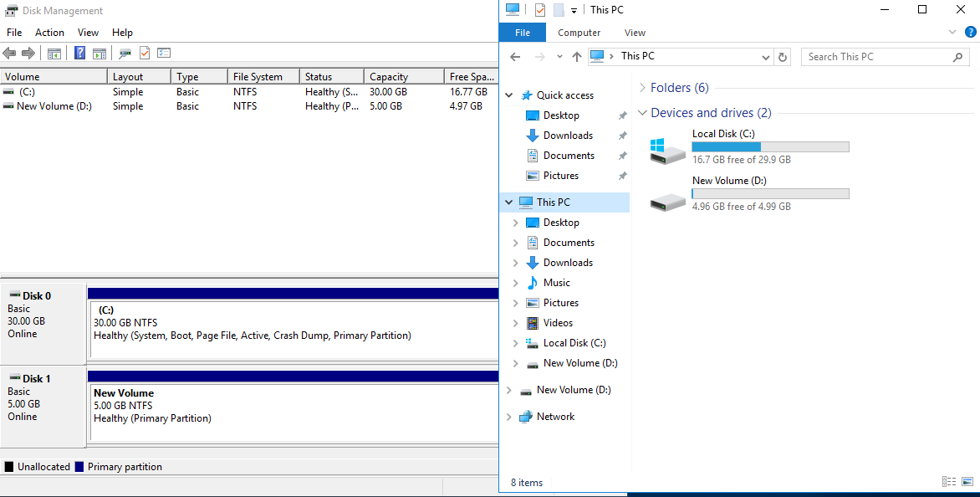Click the Search This PC field
This screenshot has width=980, height=497.
click(875, 57)
